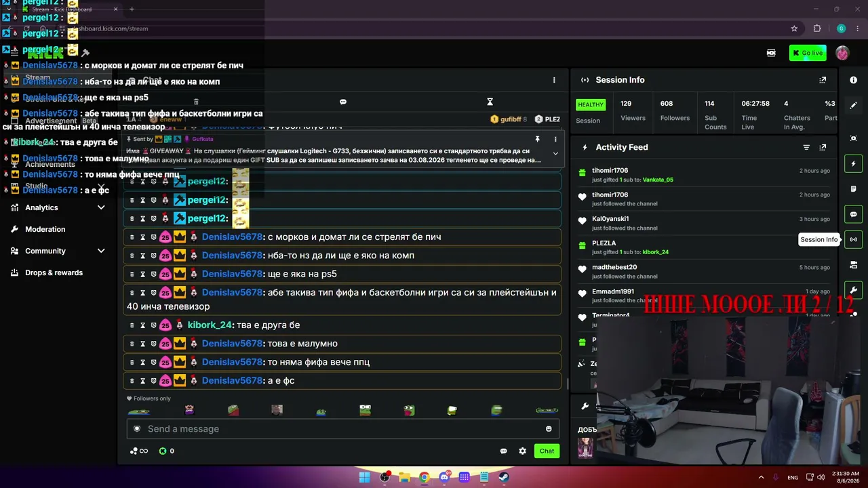Click Emmadm1991 in the Activity Feed
868x488 pixels.
pos(613,291)
